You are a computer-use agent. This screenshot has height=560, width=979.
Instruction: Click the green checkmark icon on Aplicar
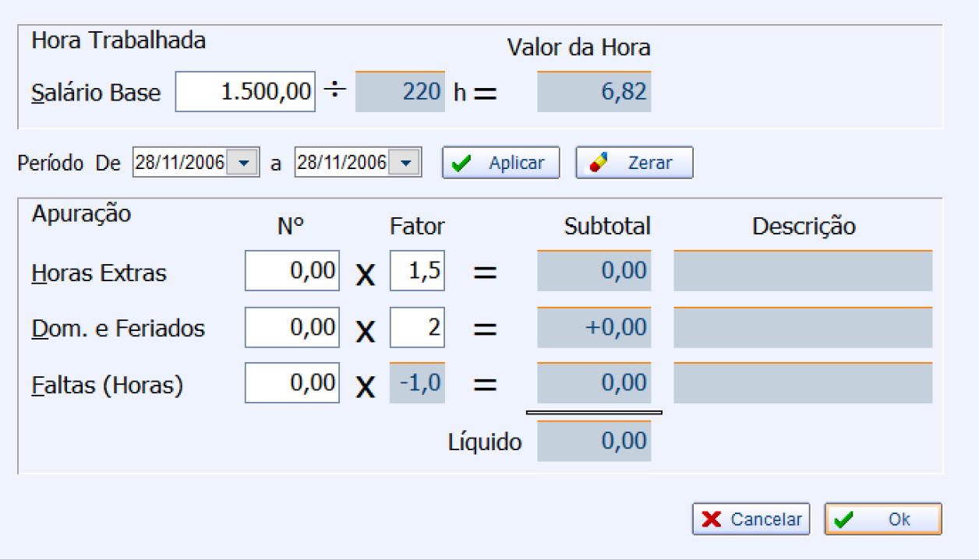click(461, 164)
